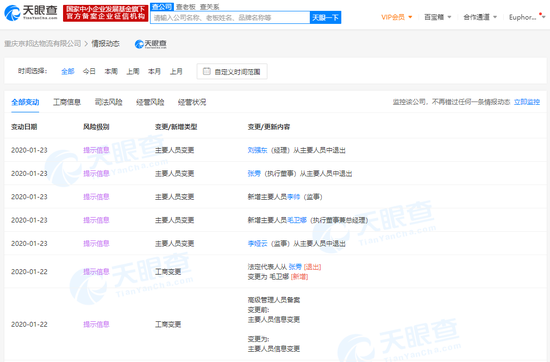Select the 本周 time filter
Screen dimensions: 550x362
pos(111,71)
